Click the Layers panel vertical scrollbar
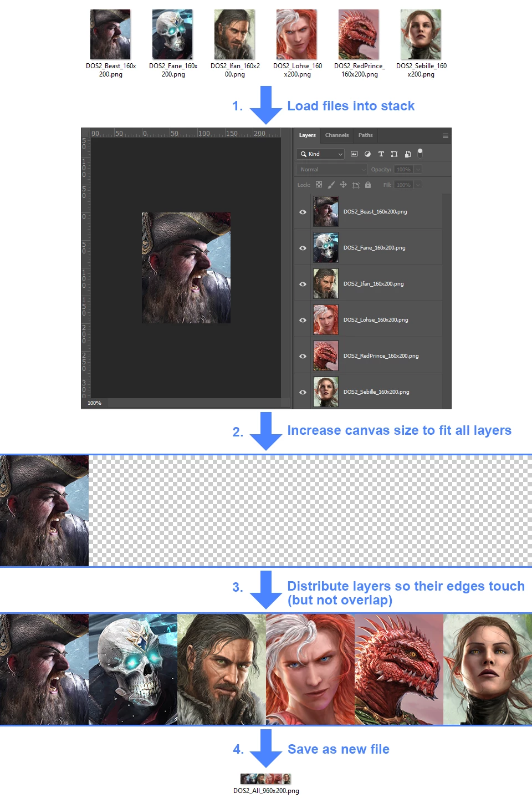532x803 pixels. 447,301
